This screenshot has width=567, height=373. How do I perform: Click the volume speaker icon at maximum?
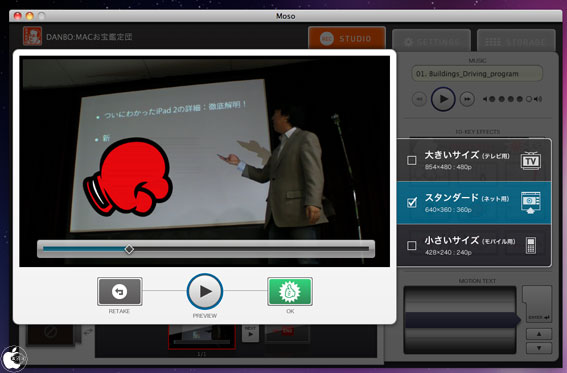coord(538,99)
